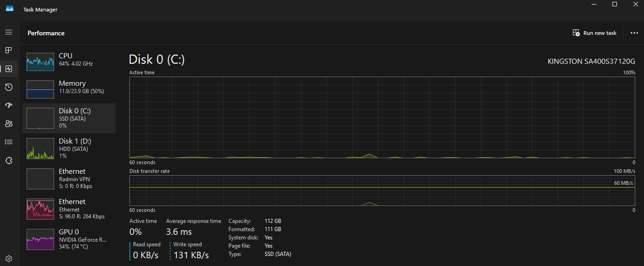Open the Startup apps page icon
This screenshot has height=266, width=644.
click(x=9, y=105)
